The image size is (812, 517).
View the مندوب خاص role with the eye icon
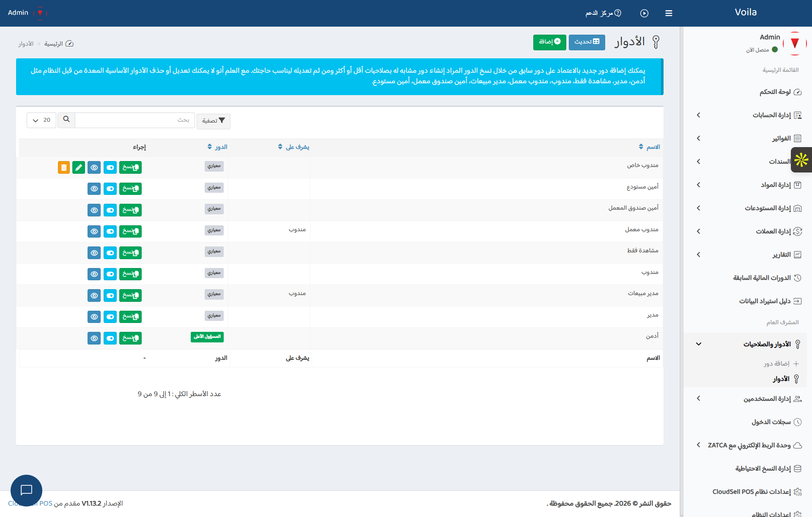[x=94, y=167]
